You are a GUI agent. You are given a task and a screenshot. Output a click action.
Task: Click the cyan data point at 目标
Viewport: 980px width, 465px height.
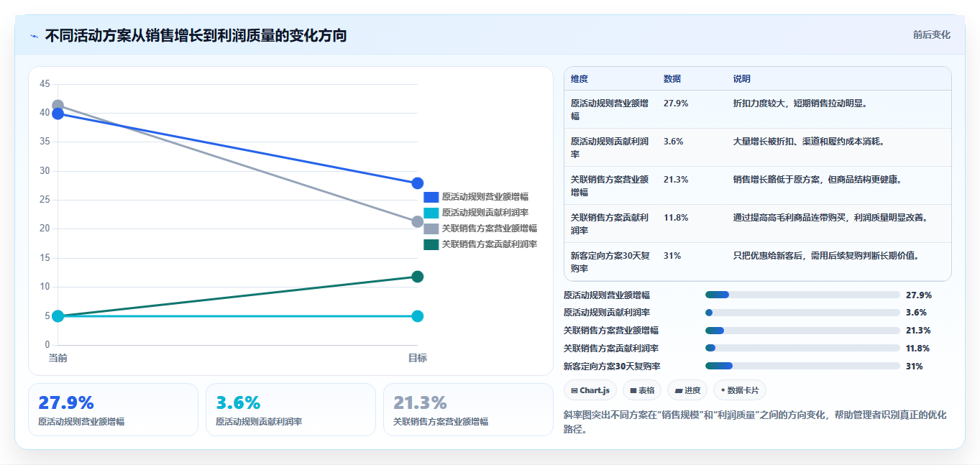[x=417, y=316]
